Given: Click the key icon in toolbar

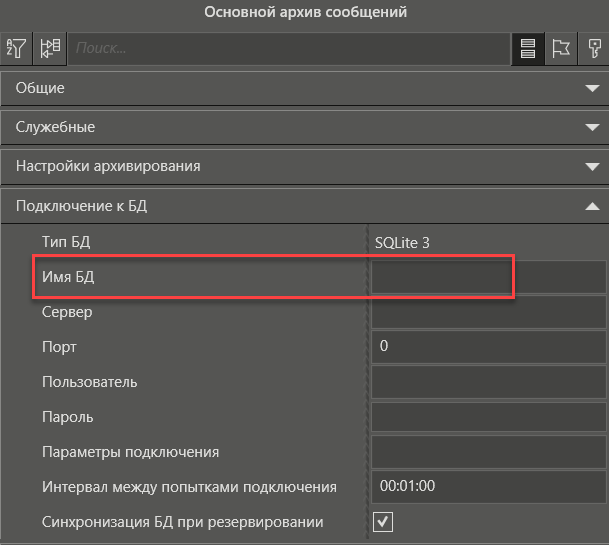Looking at the screenshot, I should click(x=594, y=49).
